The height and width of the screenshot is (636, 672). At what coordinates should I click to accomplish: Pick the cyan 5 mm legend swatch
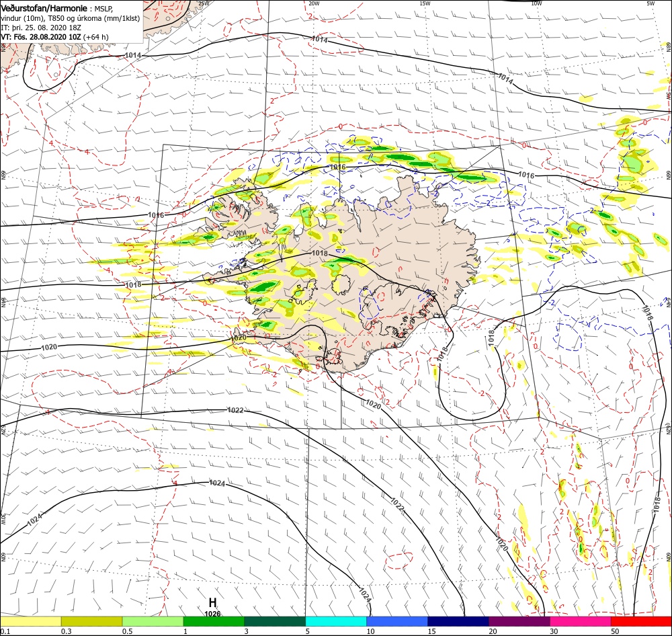[x=336, y=621]
